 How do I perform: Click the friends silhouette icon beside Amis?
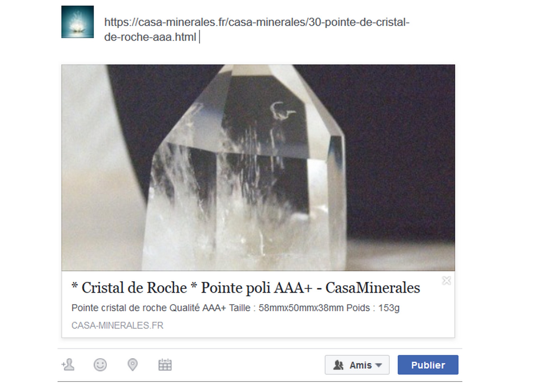coord(338,365)
